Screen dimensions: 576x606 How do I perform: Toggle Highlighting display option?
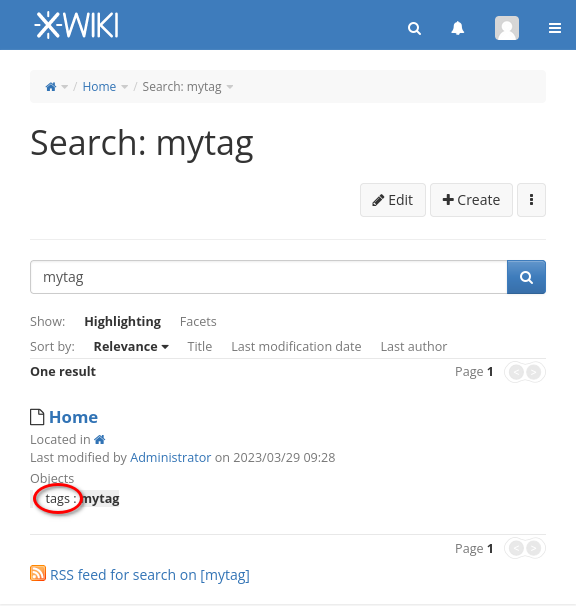123,322
